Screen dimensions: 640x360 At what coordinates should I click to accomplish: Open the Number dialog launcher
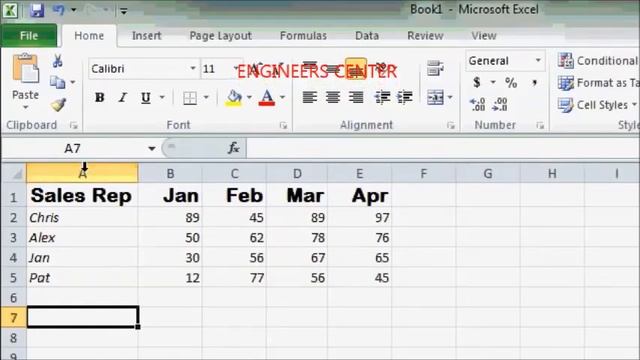click(540, 126)
